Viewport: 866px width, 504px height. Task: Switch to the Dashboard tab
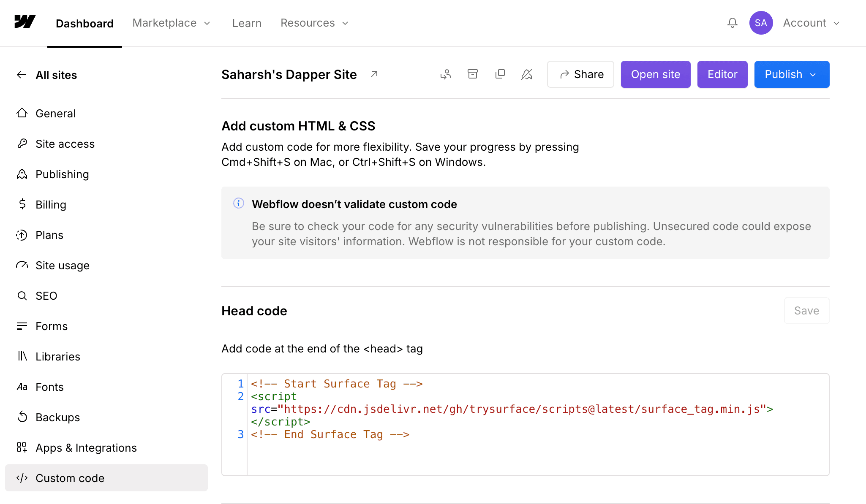tap(84, 23)
